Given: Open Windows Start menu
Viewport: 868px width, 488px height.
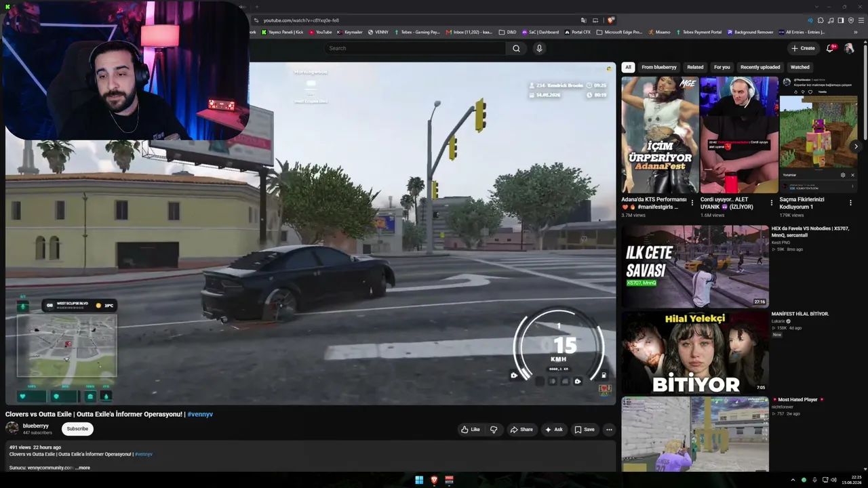Looking at the screenshot, I should pos(419,480).
